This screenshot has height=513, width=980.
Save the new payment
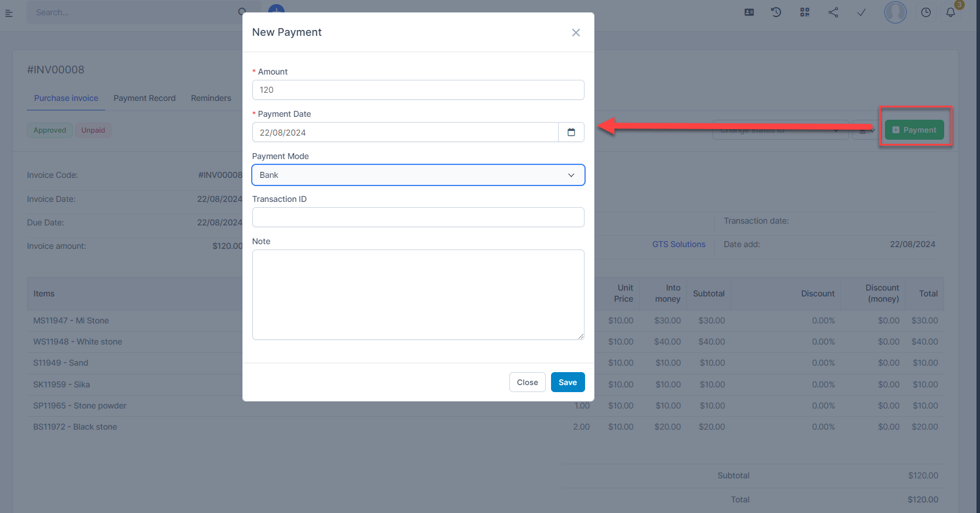coord(567,382)
